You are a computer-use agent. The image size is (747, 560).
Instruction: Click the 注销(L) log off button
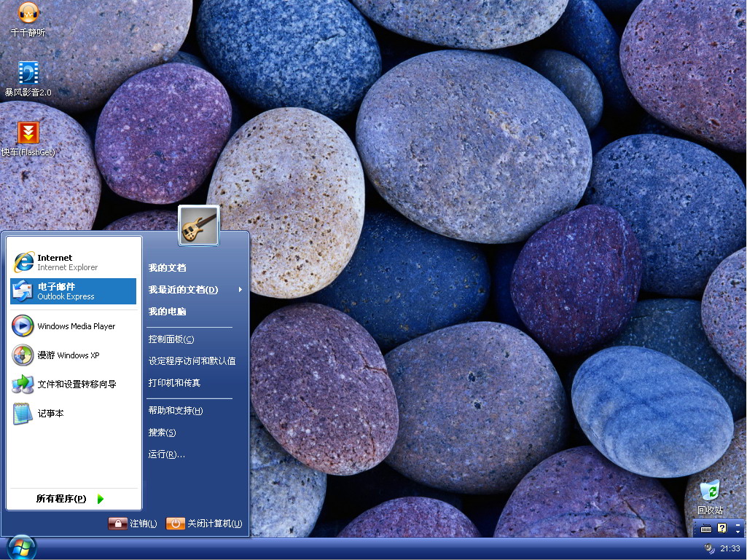tap(133, 524)
